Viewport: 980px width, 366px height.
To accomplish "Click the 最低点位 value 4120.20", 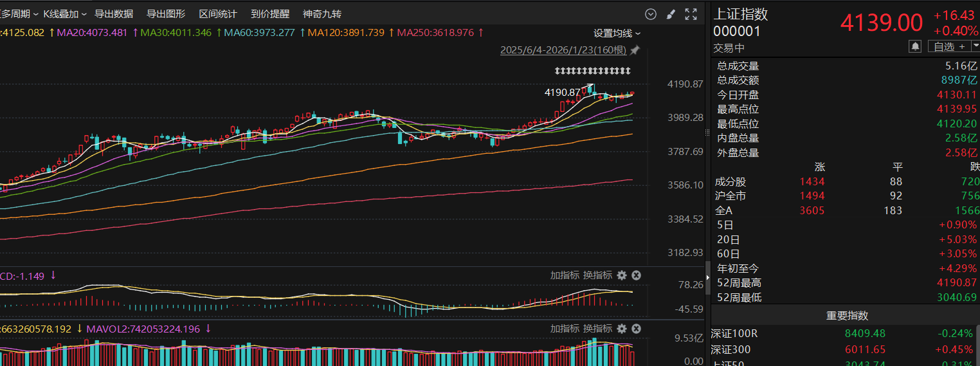I will point(957,124).
